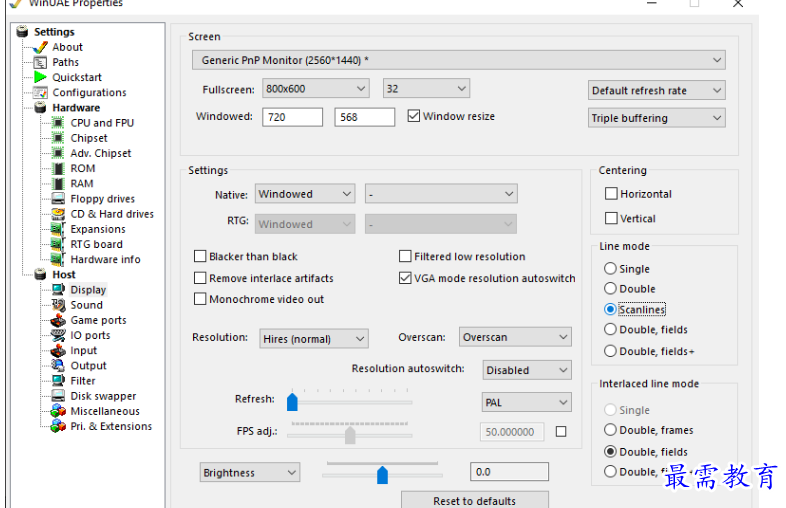Uncheck the Window resize checkbox
This screenshot has width=786, height=508.
414,116
